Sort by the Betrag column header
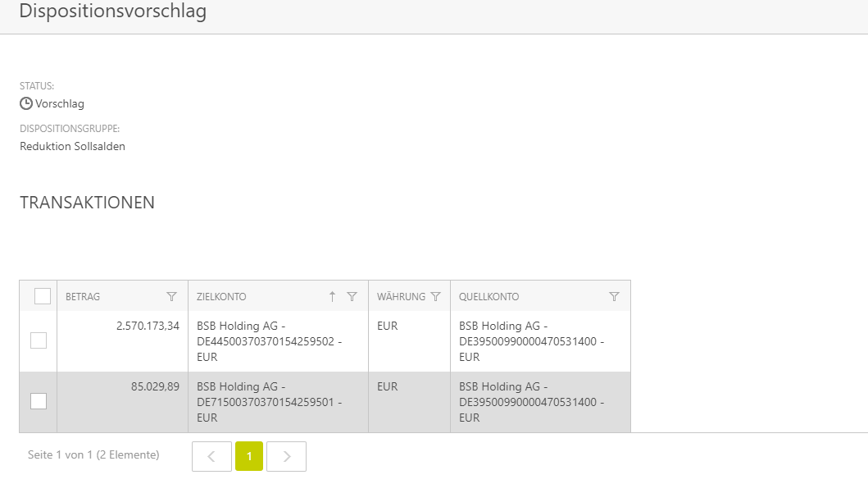Image resolution: width=868 pixels, height=484 pixels. [83, 297]
